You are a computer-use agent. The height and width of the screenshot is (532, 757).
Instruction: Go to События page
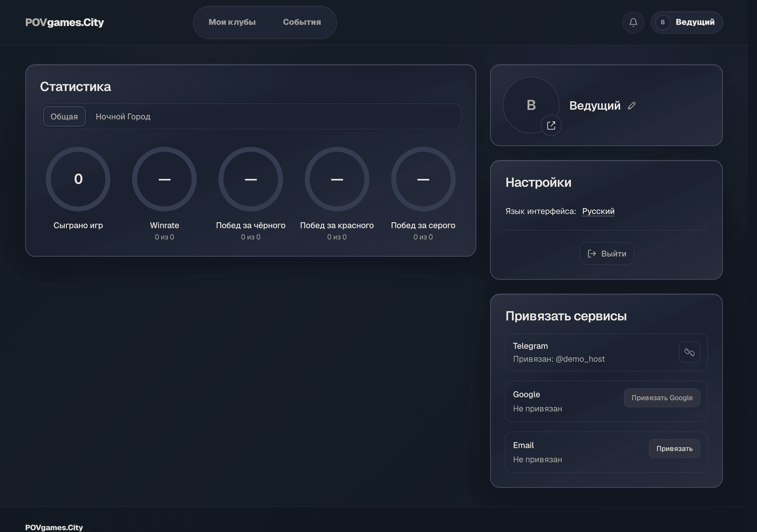coord(302,22)
